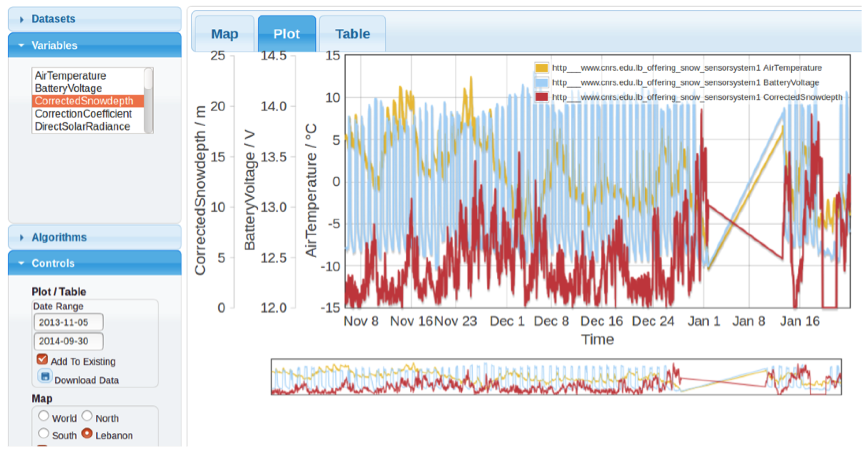Click the BatteryVoltage legend label
This screenshot has height=454, width=868.
coord(685,83)
